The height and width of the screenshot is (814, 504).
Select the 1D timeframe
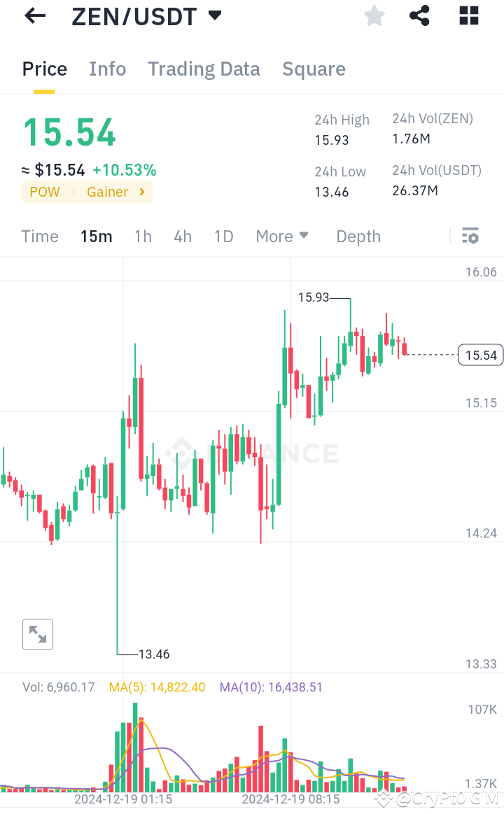[x=223, y=237]
